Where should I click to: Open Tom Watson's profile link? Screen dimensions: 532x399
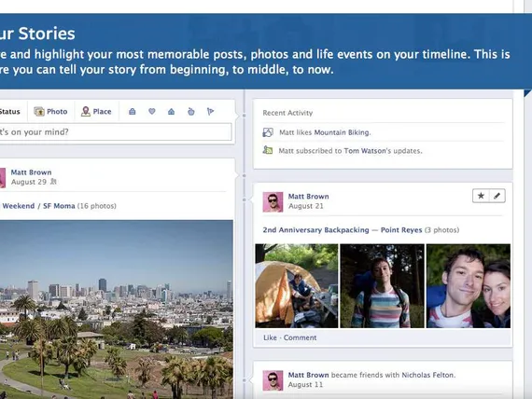(365, 150)
